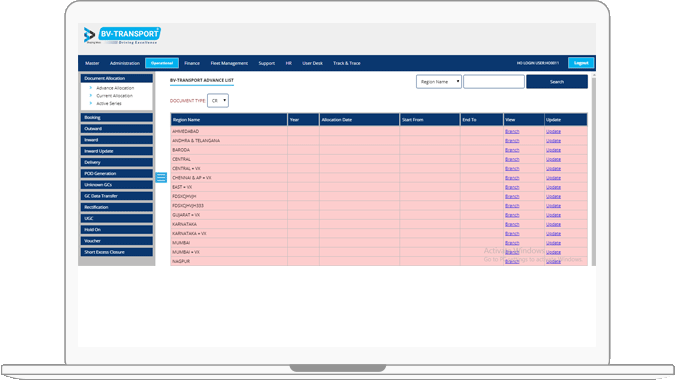Image resolution: width=675 pixels, height=380 pixels.
Task: Click Update link for AHMEDABAD row
Action: click(x=553, y=131)
